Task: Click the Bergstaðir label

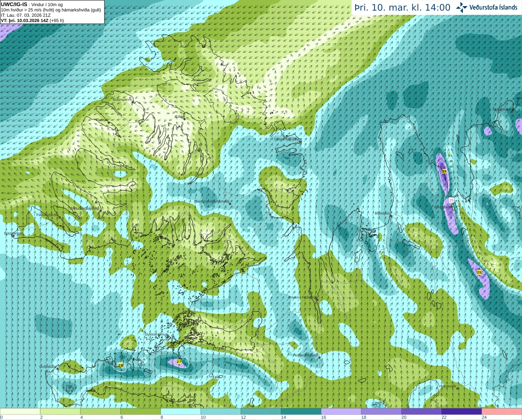Action: point(443,207)
